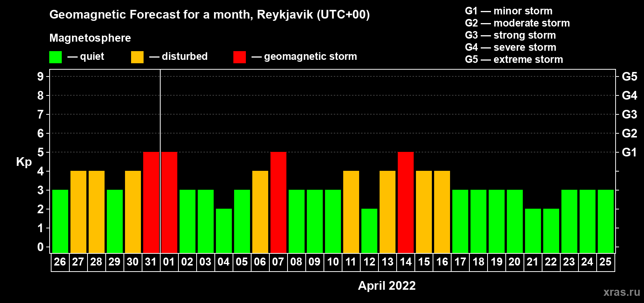Image resolution: width=644 pixels, height=303 pixels.
Task: Click the green bar for day 12
Action: tap(369, 231)
